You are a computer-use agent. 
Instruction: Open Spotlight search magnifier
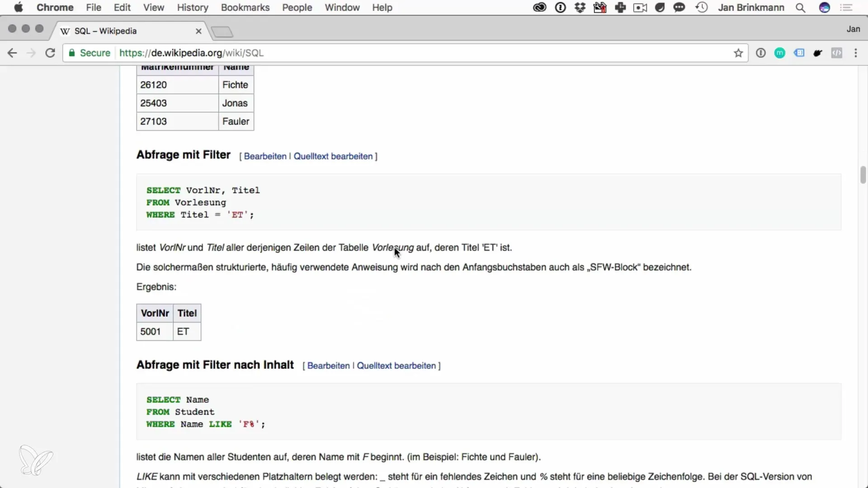800,8
